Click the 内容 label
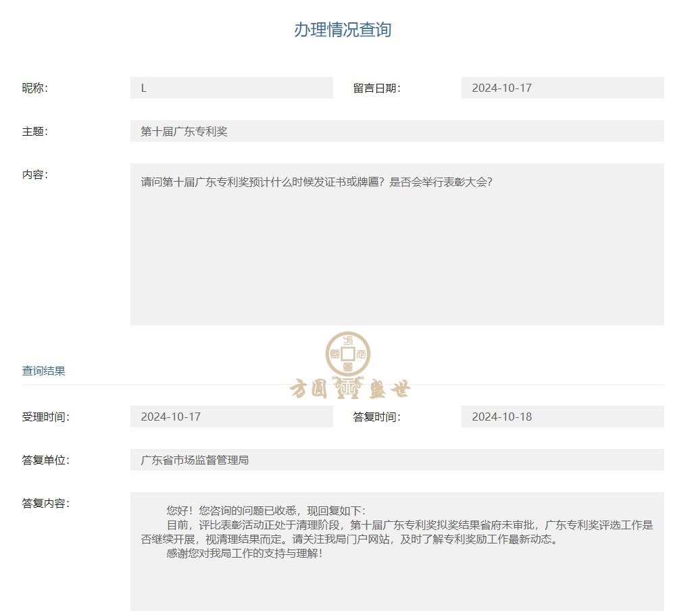This screenshot has width=700, height=611. click(35, 174)
